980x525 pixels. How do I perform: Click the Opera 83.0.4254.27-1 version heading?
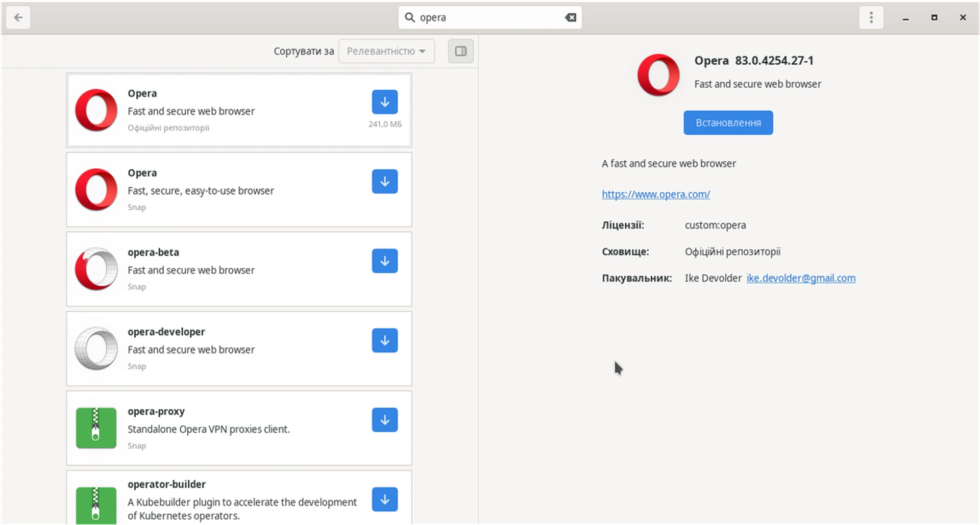point(754,60)
